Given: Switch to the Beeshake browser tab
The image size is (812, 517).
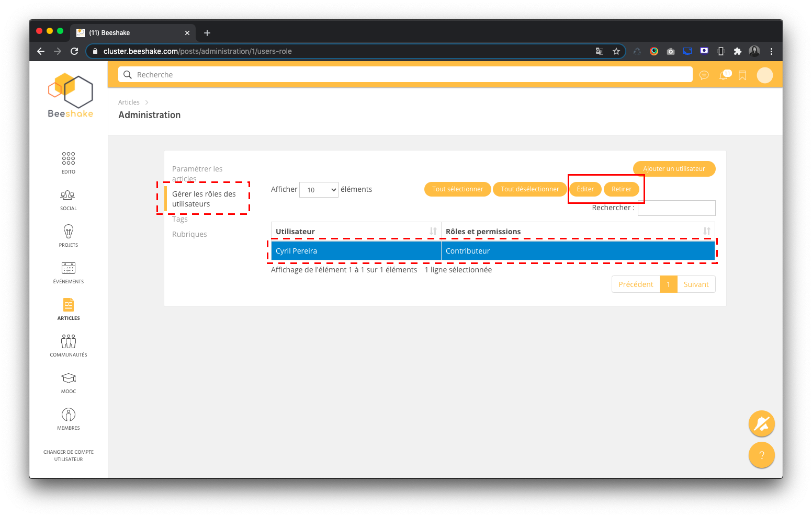Looking at the screenshot, I should [133, 32].
